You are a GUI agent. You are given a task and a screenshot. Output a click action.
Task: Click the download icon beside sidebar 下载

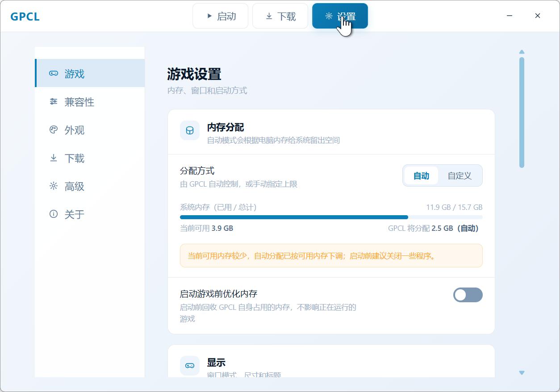pos(54,158)
